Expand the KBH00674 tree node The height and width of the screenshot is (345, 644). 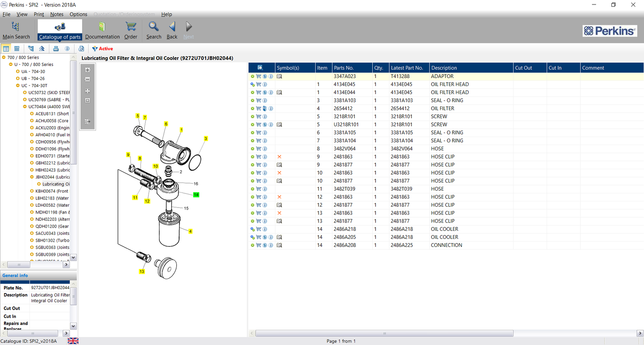(x=32, y=191)
